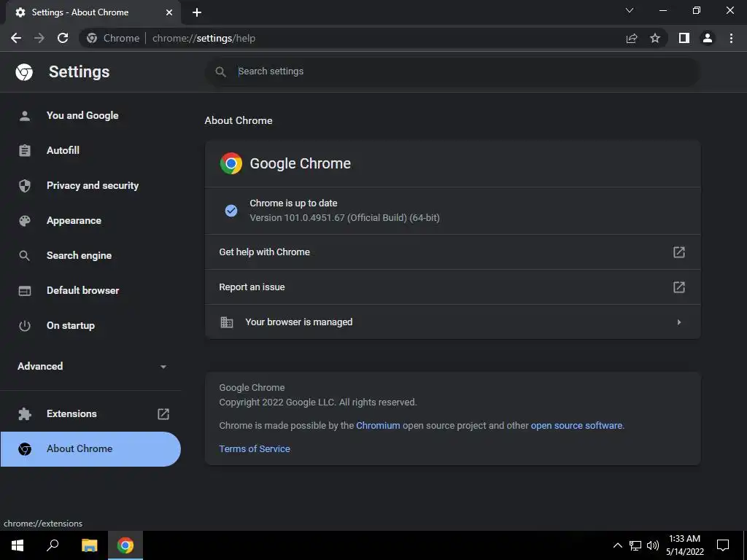Click the address bar URL chrome://settings/help

click(x=204, y=38)
